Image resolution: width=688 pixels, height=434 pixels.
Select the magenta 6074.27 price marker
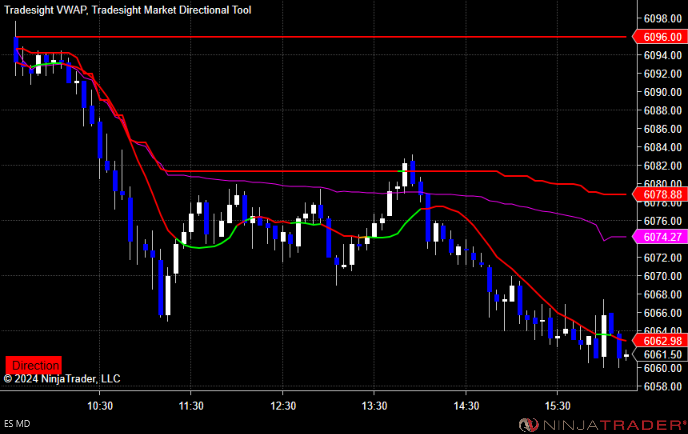point(659,237)
